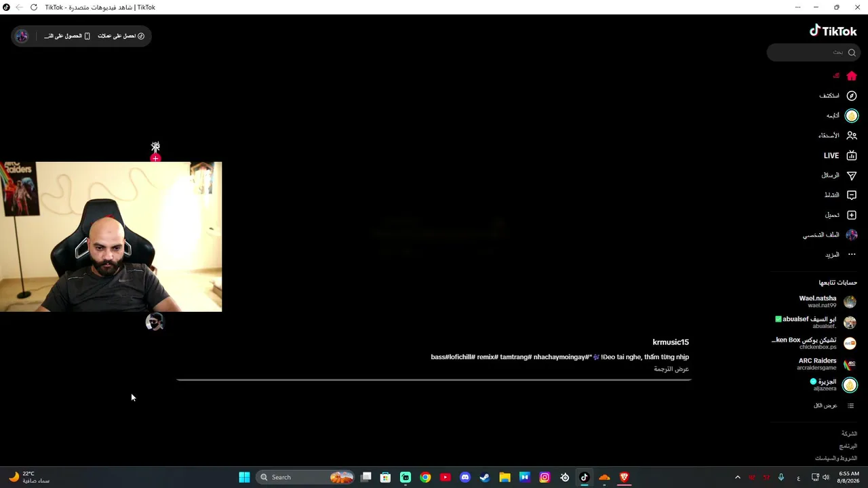The height and width of the screenshot is (488, 868).
Task: Open the clock and date panel
Action: [x=849, y=477]
